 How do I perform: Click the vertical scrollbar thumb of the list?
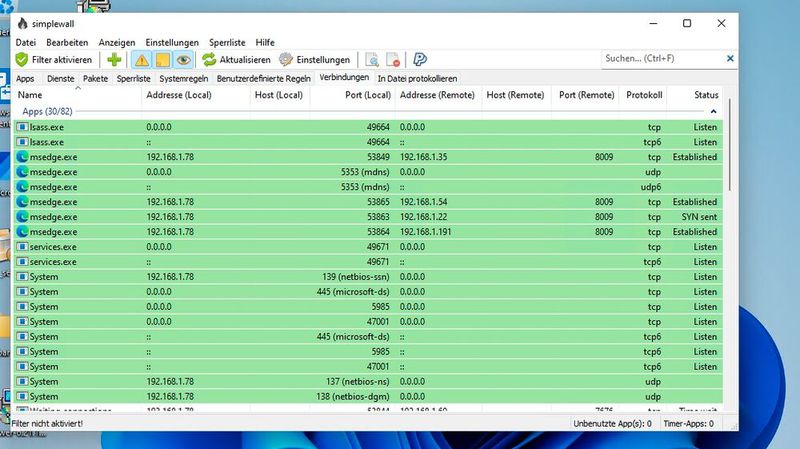coord(730,145)
